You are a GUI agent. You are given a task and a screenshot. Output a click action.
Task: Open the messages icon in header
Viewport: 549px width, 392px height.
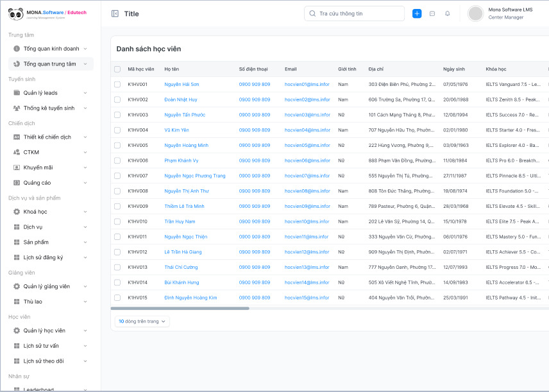[432, 13]
